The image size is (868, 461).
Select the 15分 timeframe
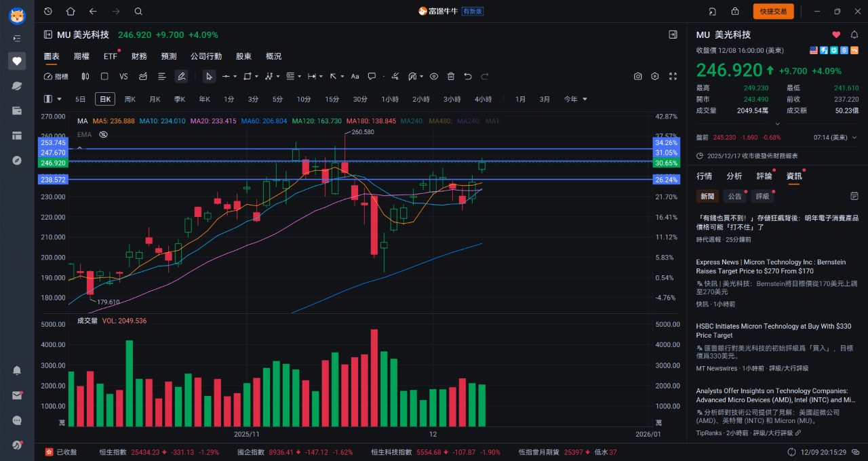click(x=332, y=99)
